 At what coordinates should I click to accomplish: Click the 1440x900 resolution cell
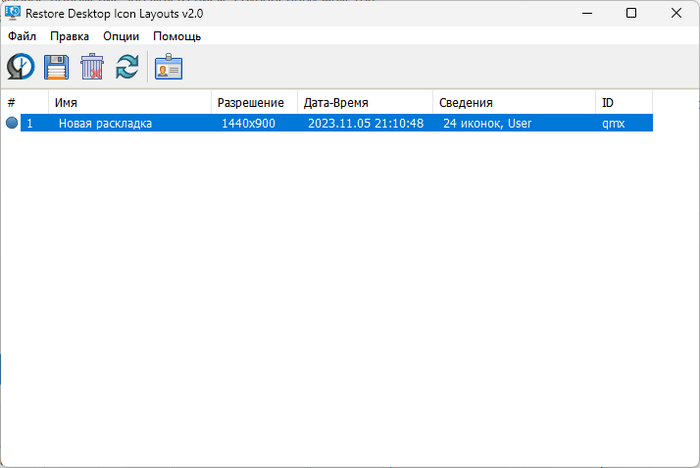249,123
